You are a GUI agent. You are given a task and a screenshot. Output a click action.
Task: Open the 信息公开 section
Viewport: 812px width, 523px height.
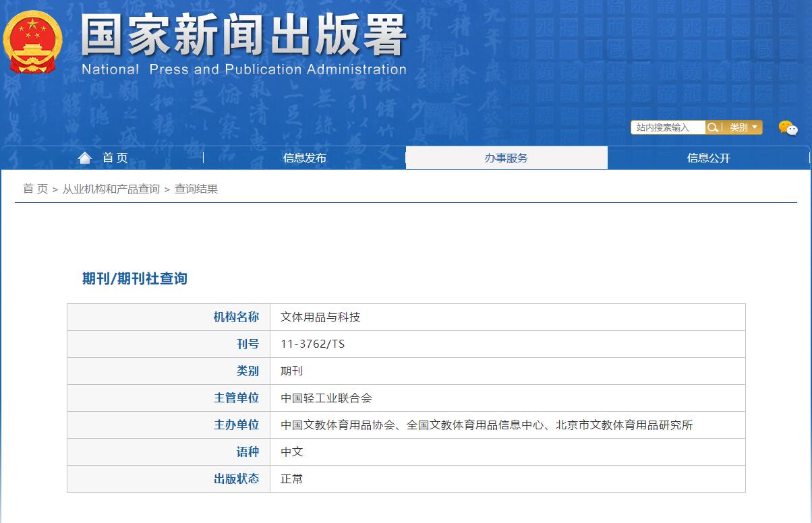point(708,157)
